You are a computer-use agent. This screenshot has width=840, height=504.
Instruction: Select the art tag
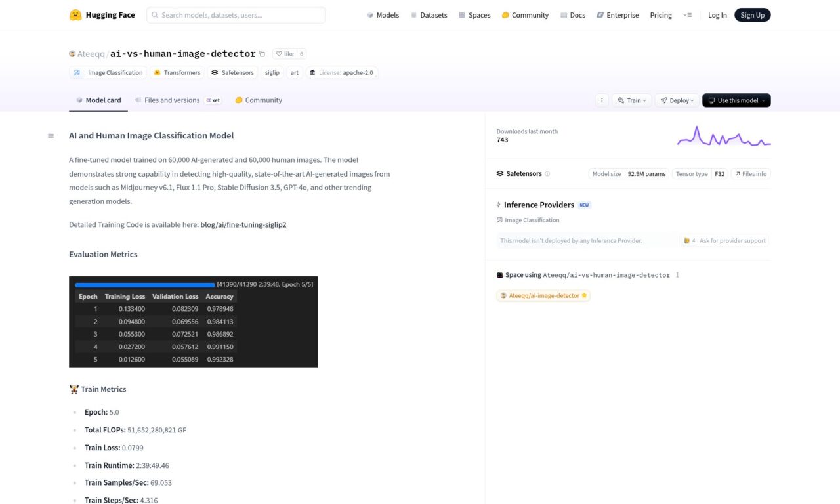(295, 72)
